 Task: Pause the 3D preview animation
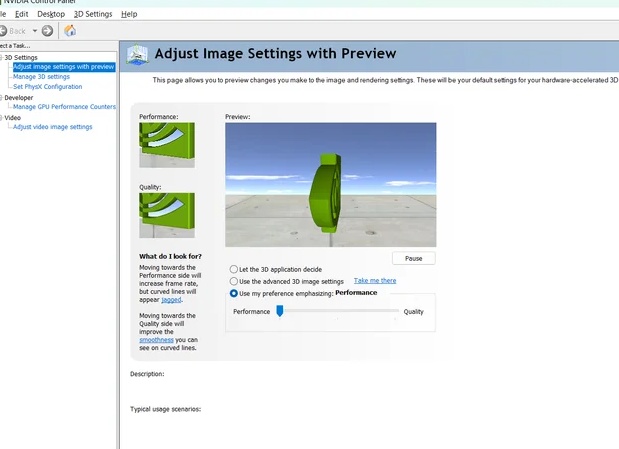[414, 258]
